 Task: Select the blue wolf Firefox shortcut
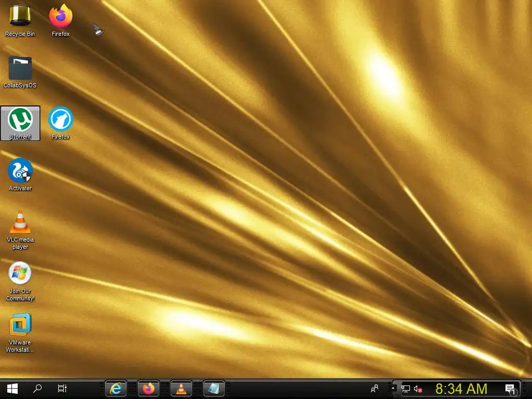point(61,123)
